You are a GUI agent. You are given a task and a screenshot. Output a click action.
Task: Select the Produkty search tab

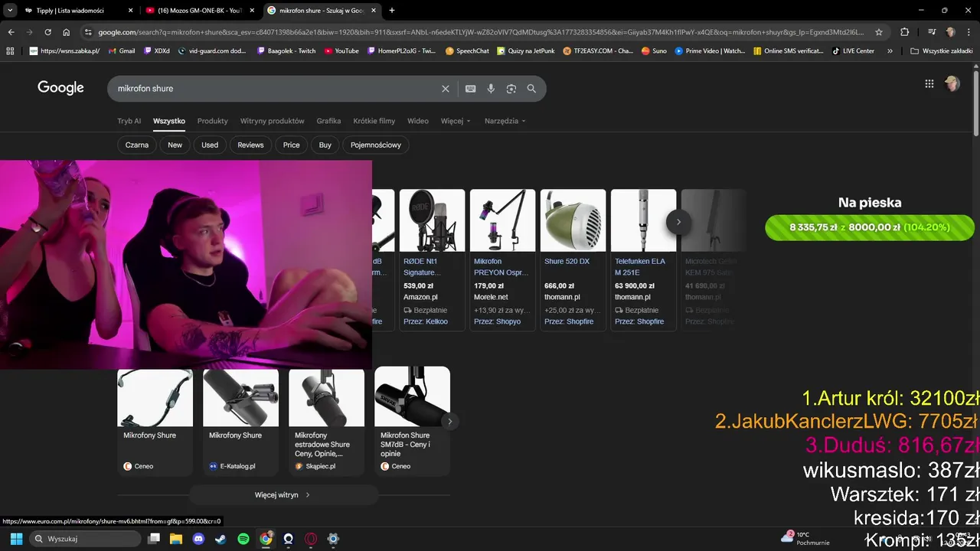pos(212,121)
